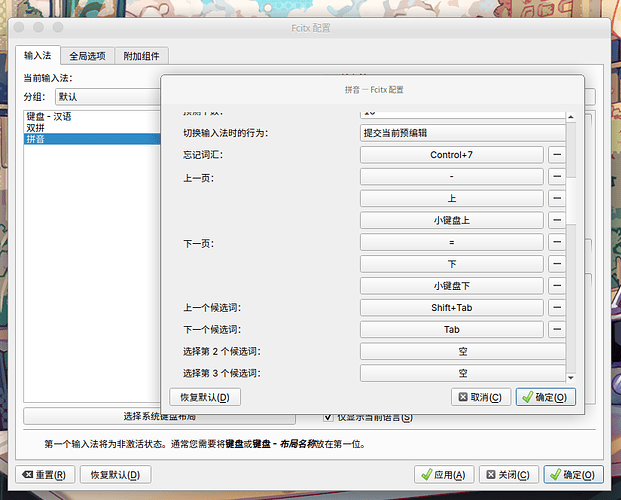This screenshot has width=621, height=500.
Task: Click down arrow of dialog scrollbar
Action: [571, 378]
